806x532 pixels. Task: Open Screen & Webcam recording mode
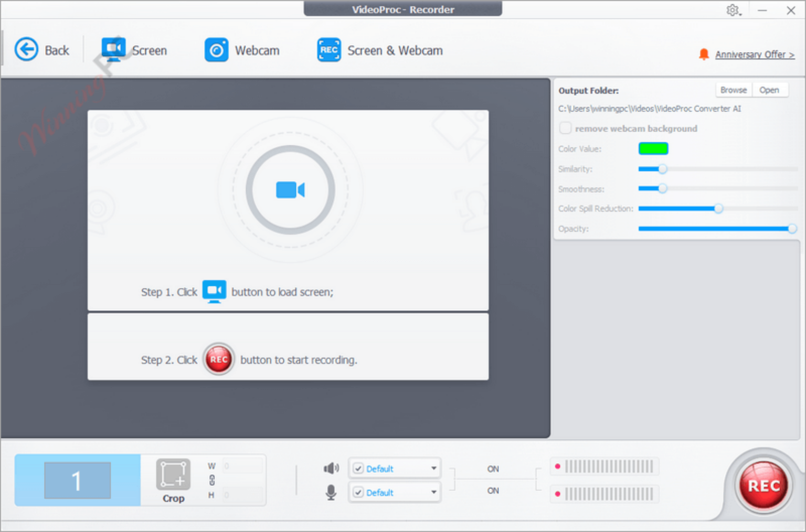[328, 50]
